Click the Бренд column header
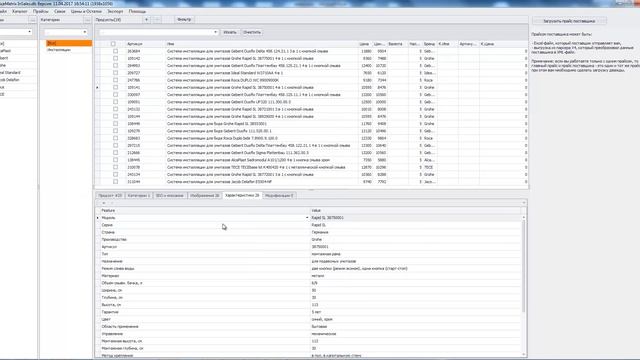 point(429,44)
